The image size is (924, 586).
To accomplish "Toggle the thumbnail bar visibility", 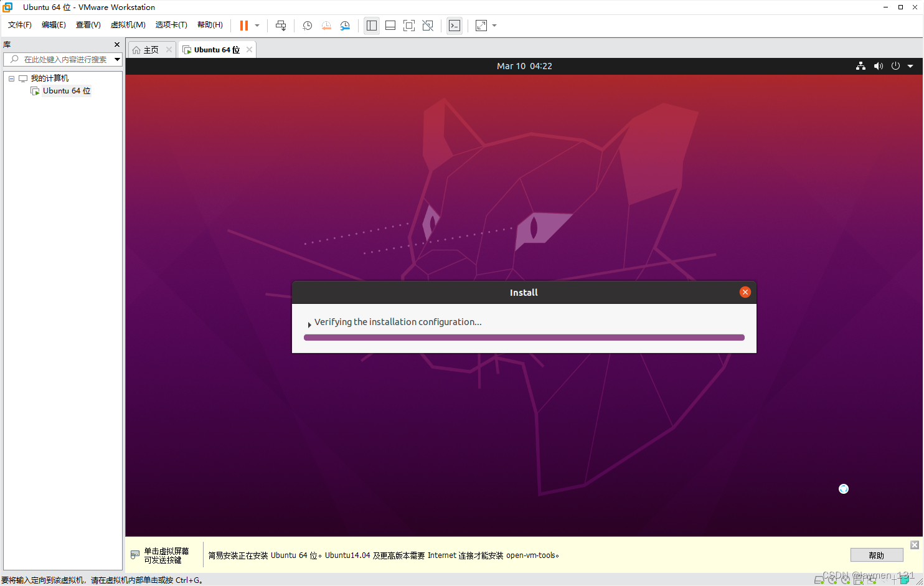I will [390, 26].
